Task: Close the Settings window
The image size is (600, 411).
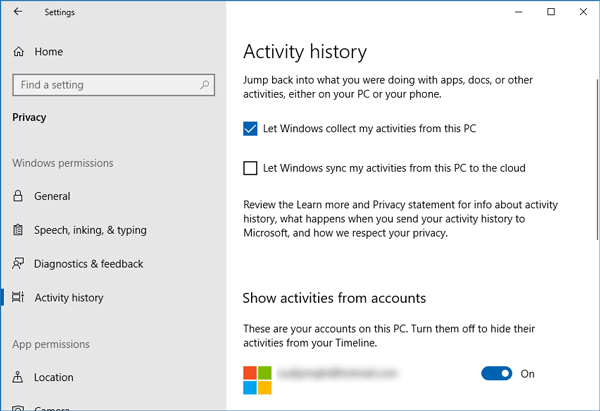Action: (x=583, y=12)
